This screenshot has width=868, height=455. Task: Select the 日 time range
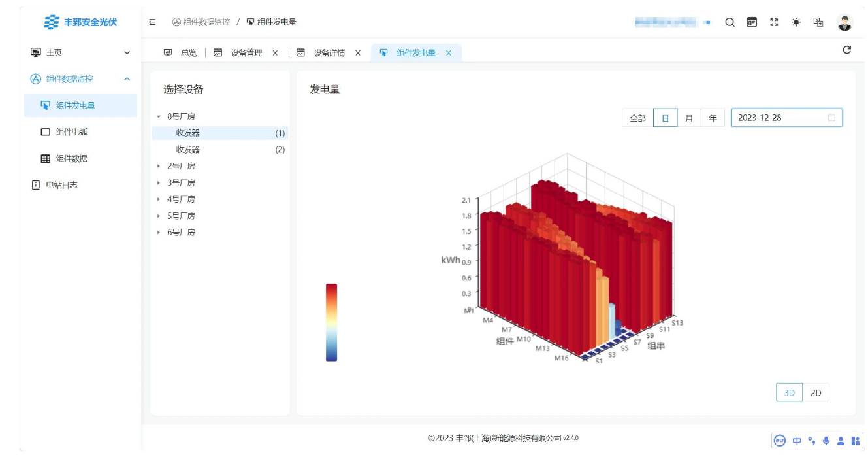(x=666, y=118)
